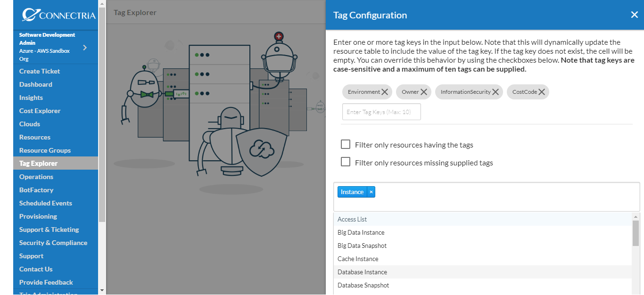Click the sidebar scrollbar up arrow

(x=102, y=3)
